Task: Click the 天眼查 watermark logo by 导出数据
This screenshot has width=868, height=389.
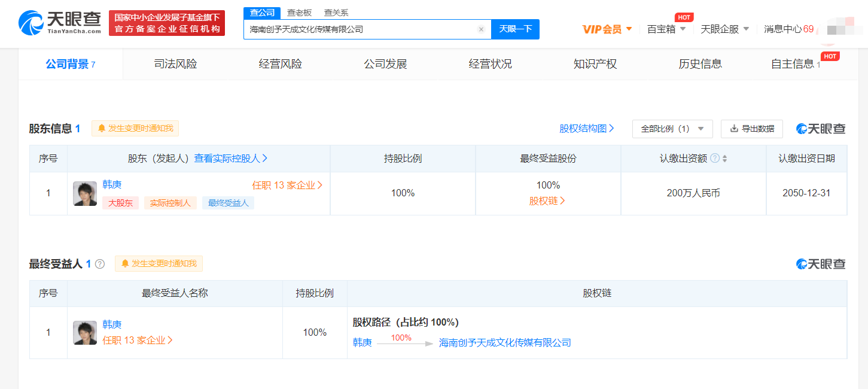Action: (x=821, y=129)
